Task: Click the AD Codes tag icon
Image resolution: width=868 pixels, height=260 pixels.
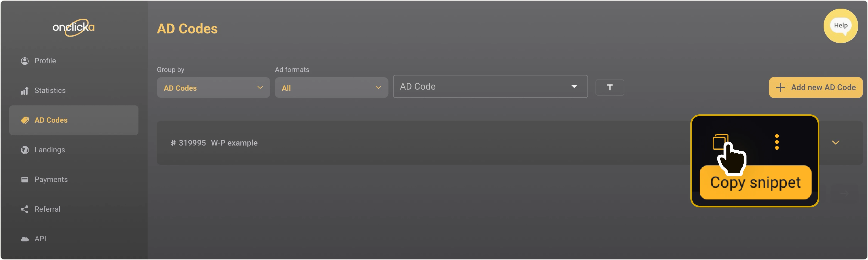Action: tap(25, 120)
